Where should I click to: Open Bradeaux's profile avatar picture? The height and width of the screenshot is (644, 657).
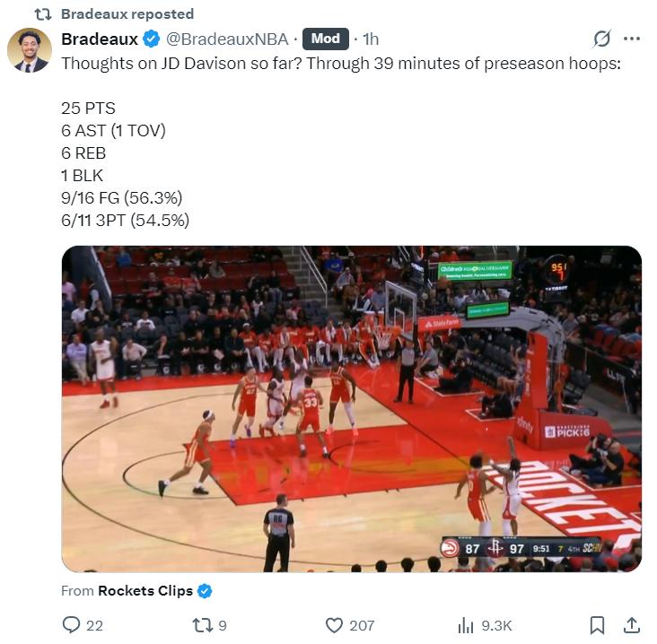point(30,50)
